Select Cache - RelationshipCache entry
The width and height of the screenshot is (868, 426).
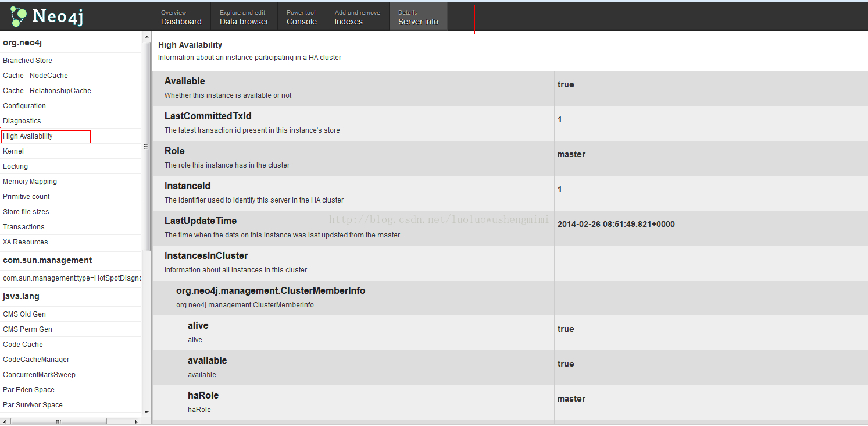(x=47, y=91)
